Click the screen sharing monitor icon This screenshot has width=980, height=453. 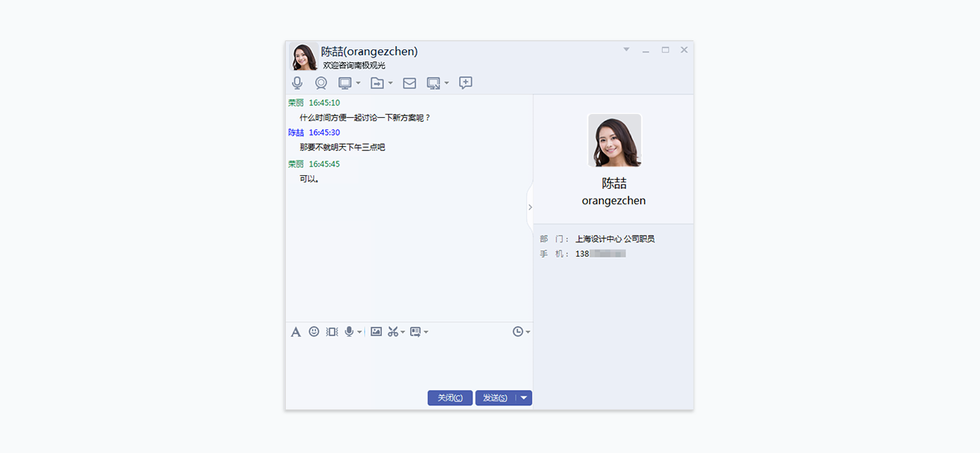point(345,83)
